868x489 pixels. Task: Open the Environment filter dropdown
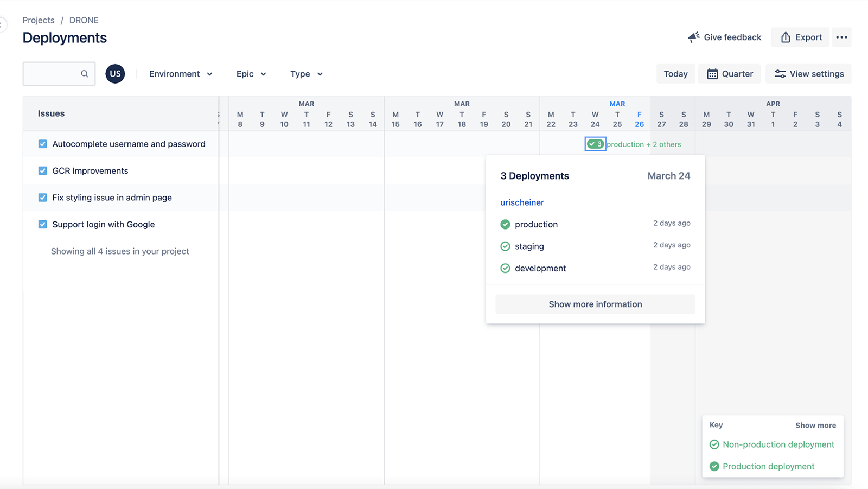pos(181,73)
